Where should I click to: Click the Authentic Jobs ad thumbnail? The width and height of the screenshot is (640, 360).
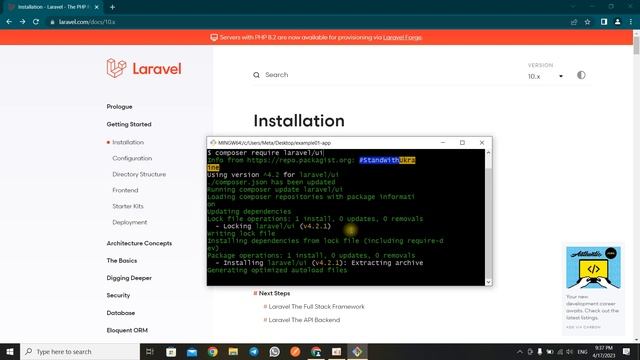tap(593, 267)
